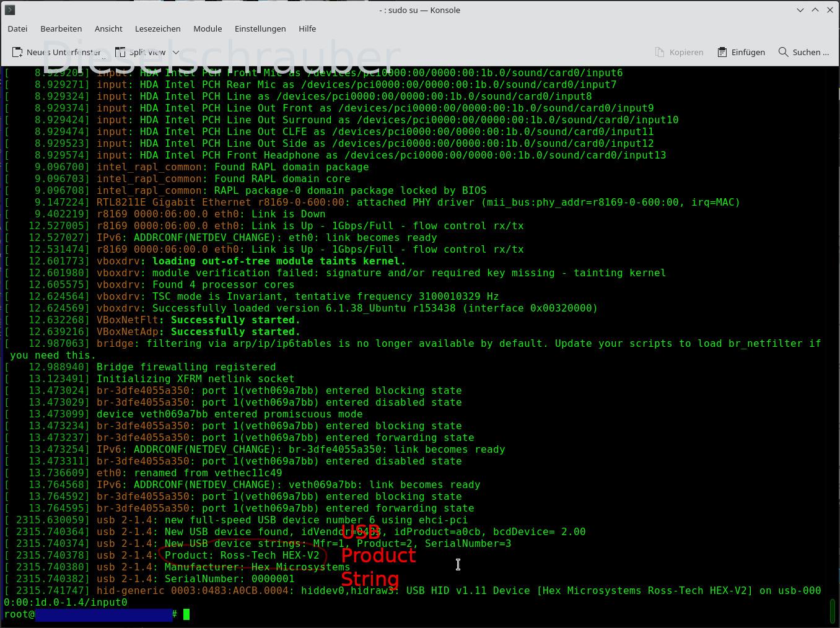Open the Datei menu
Image resolution: width=840 pixels, height=628 pixels.
pos(17,28)
